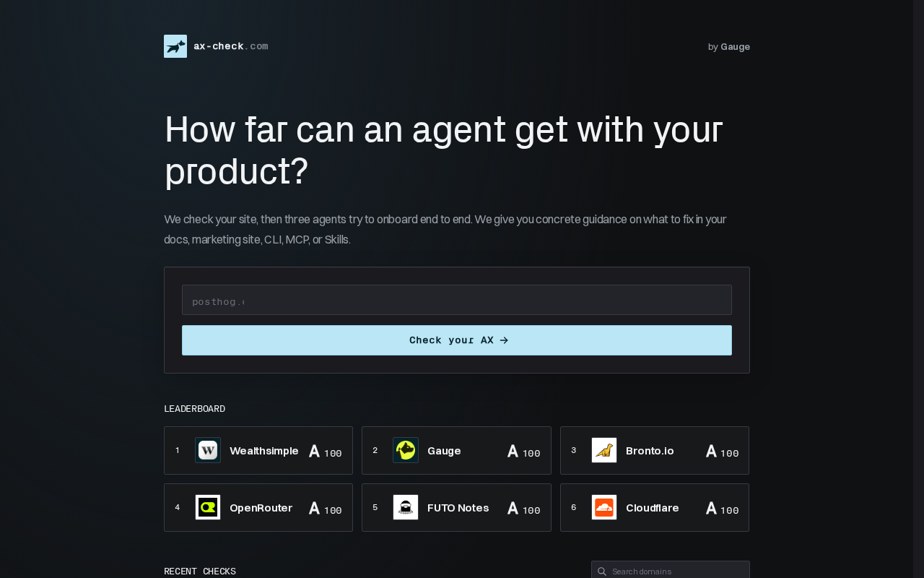Focus the Search domains field

pos(671,570)
